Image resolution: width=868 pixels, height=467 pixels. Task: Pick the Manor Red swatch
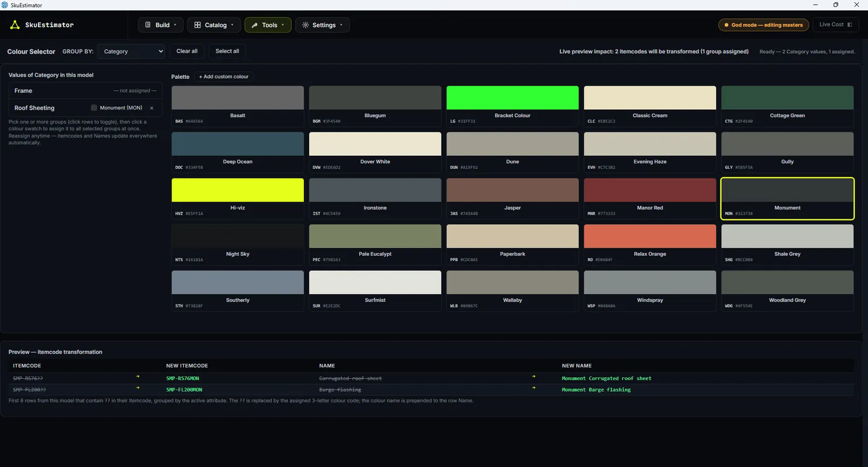650,198
